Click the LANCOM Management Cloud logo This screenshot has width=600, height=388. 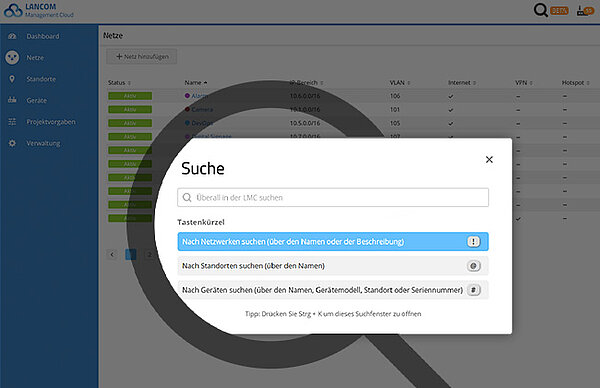point(38,10)
